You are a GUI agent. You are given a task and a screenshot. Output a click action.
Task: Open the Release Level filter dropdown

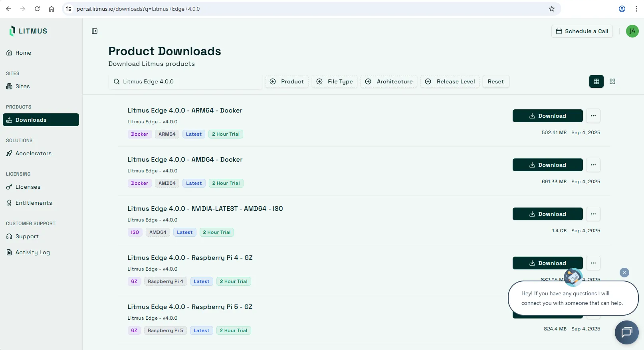[450, 81]
